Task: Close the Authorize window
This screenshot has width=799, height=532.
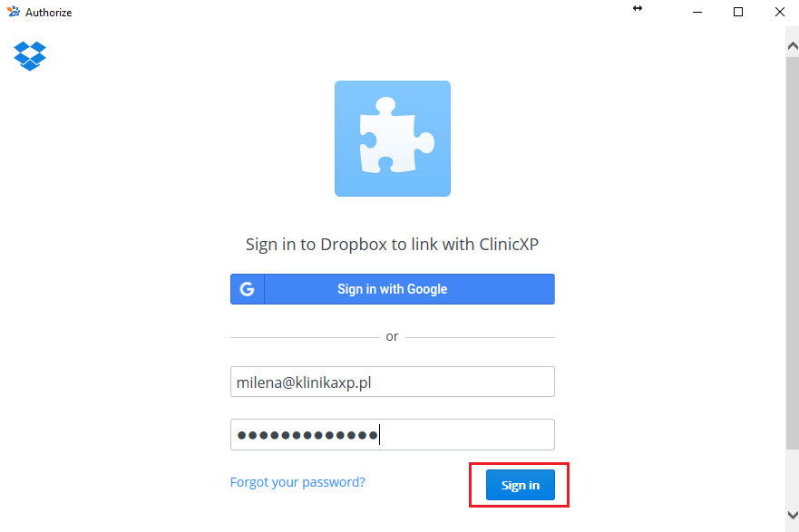Action: click(x=780, y=12)
